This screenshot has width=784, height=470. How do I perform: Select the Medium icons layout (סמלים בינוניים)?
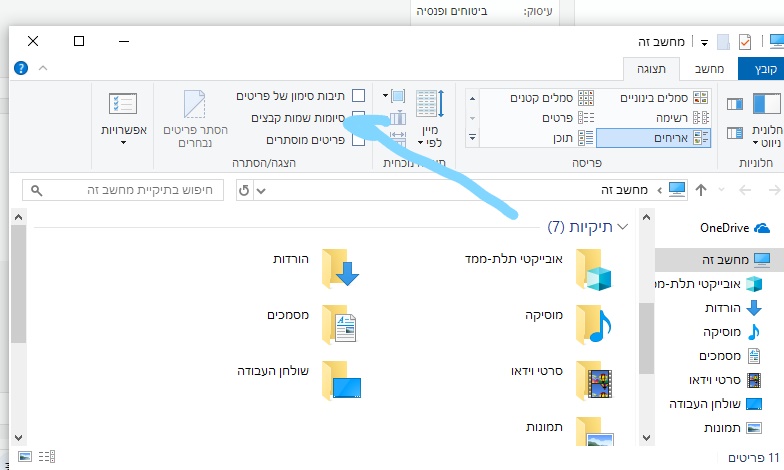tap(664, 98)
